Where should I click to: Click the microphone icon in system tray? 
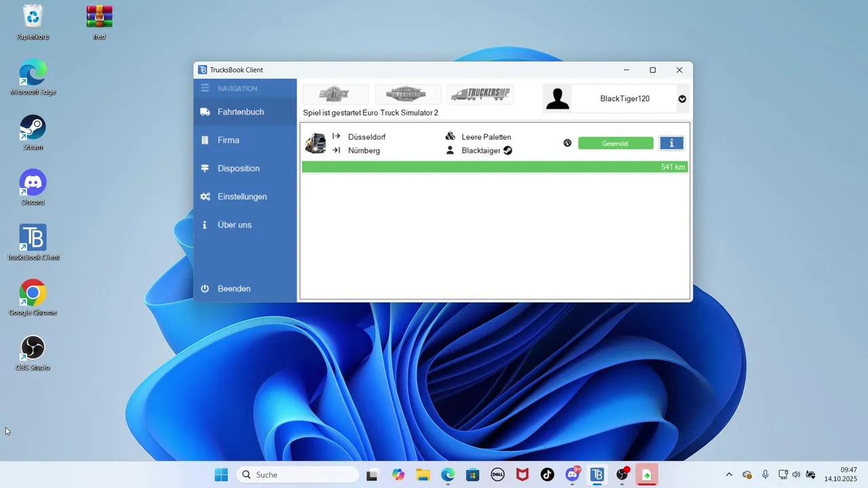point(765,475)
